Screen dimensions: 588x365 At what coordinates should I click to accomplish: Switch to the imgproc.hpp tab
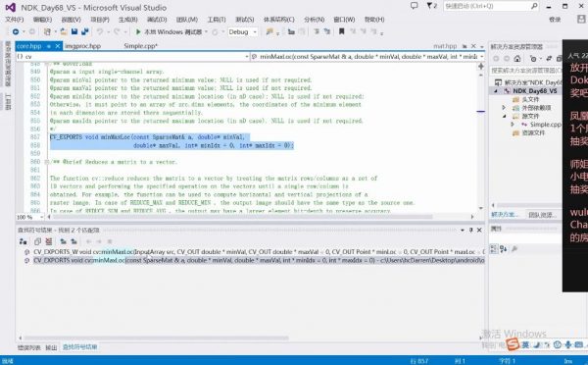click(x=83, y=46)
